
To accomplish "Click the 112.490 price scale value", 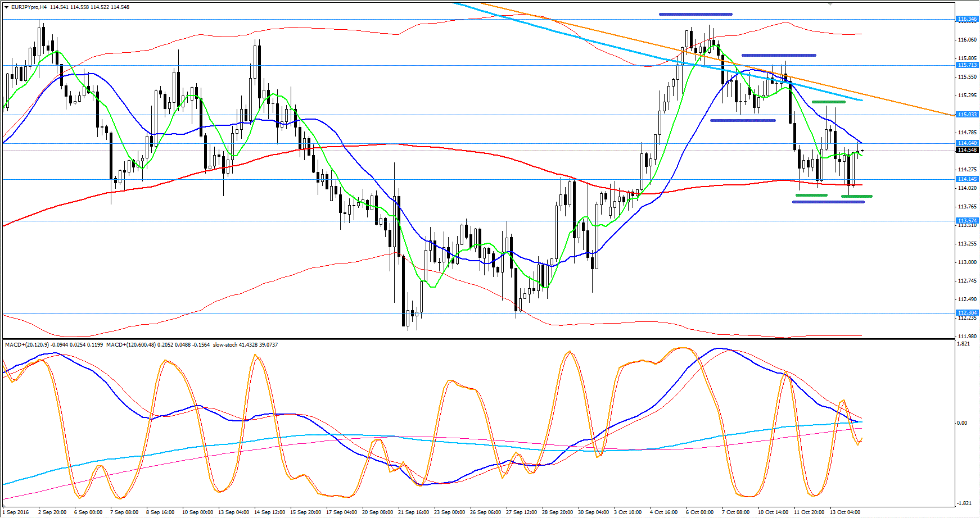I will pos(967,299).
